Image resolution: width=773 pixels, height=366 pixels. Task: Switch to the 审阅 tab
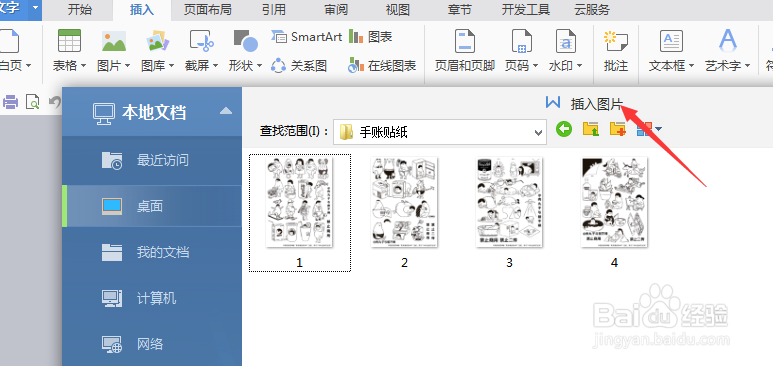pyautogui.click(x=337, y=9)
